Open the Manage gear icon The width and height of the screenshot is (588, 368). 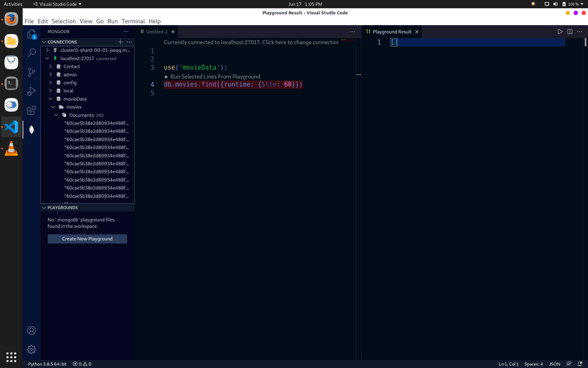(x=32, y=349)
